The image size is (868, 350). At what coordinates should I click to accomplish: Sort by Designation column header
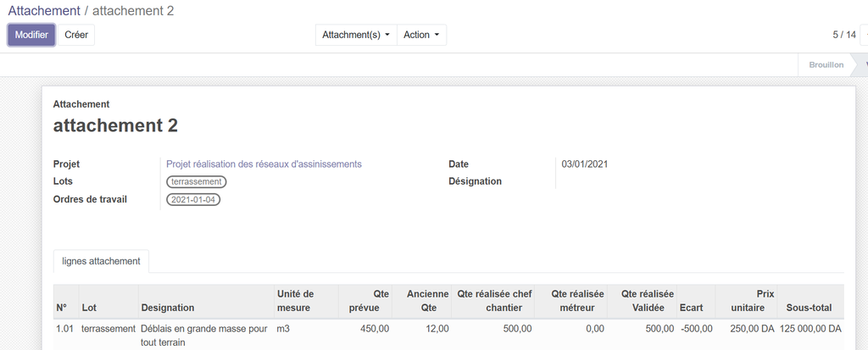tap(168, 308)
